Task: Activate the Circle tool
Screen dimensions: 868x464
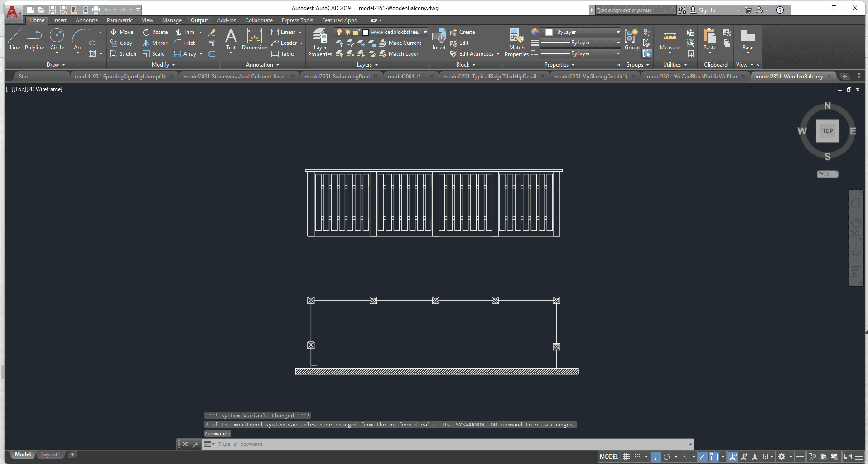Action: click(57, 39)
